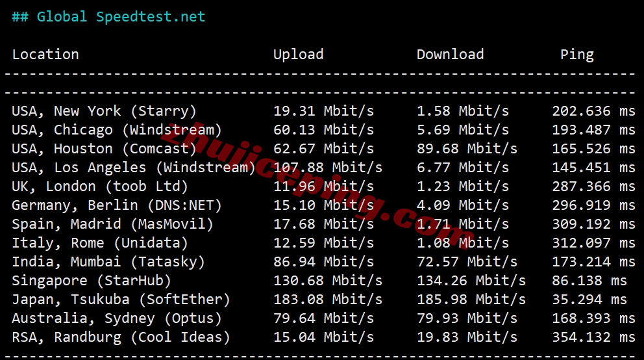Click the USA, Houston (Comcast) location
644x360 pixels.
[x=104, y=149]
